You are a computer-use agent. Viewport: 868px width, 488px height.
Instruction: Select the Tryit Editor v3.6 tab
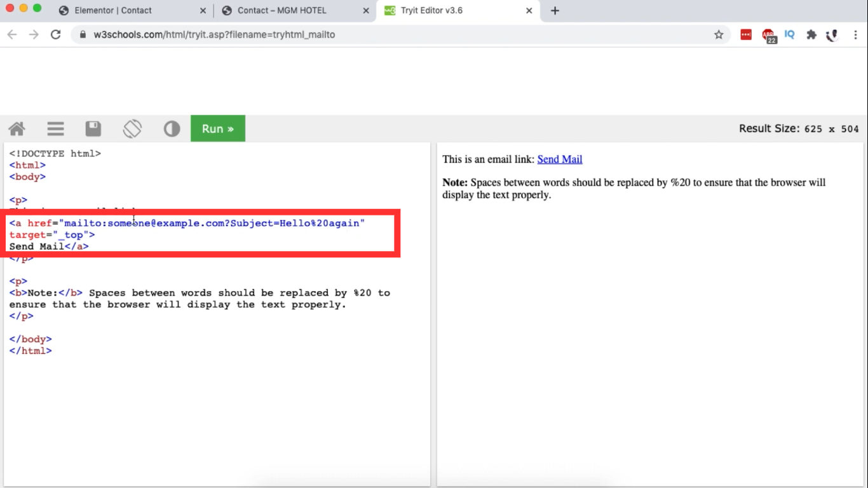click(431, 10)
